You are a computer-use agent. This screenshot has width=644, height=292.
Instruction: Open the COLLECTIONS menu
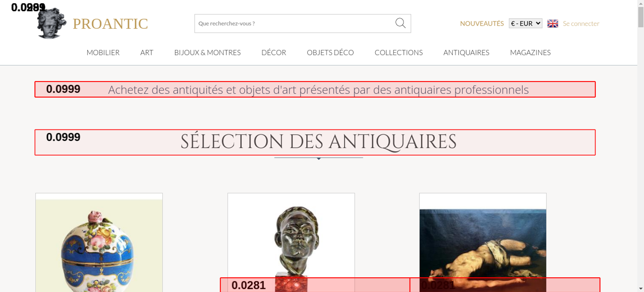click(x=398, y=52)
